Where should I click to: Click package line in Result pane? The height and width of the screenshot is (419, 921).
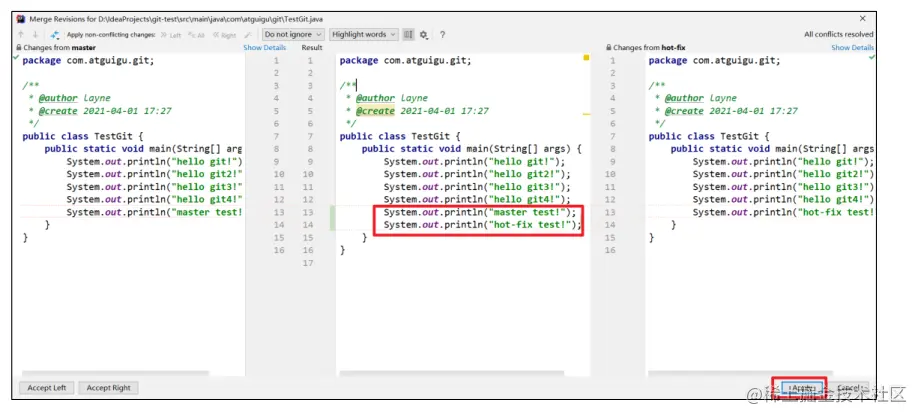[x=405, y=61]
